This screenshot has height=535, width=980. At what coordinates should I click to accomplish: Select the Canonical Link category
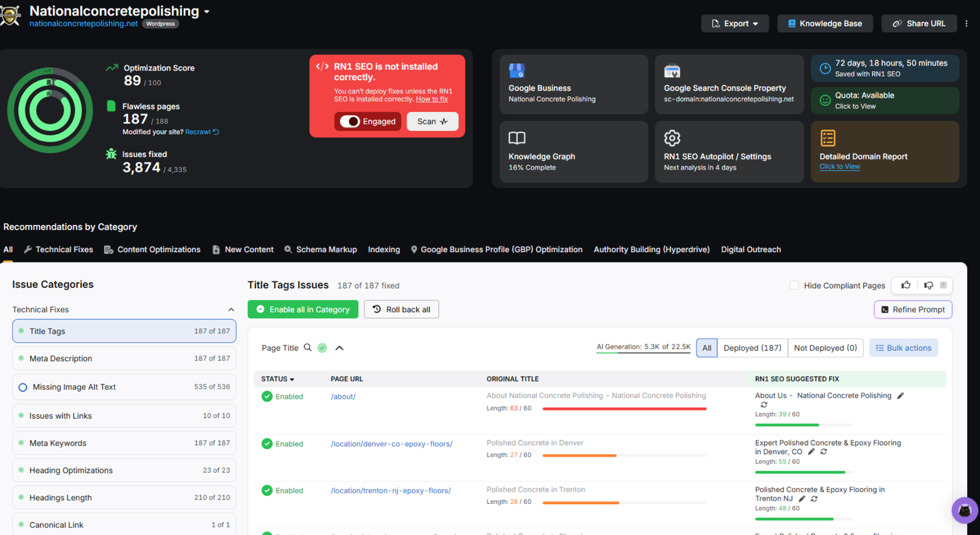124,525
